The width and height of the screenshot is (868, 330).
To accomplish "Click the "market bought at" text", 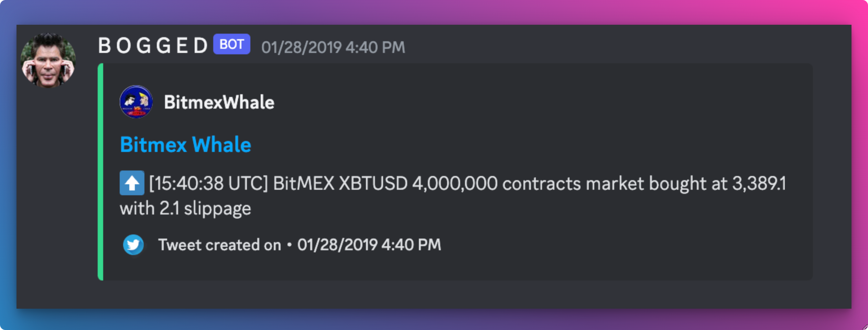I will 656,183.
